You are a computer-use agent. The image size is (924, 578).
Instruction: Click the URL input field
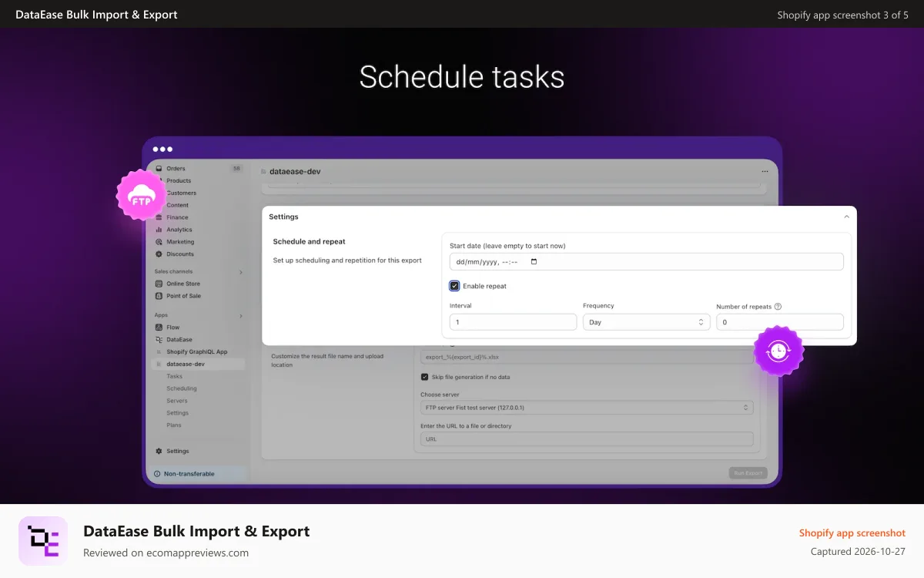click(587, 439)
